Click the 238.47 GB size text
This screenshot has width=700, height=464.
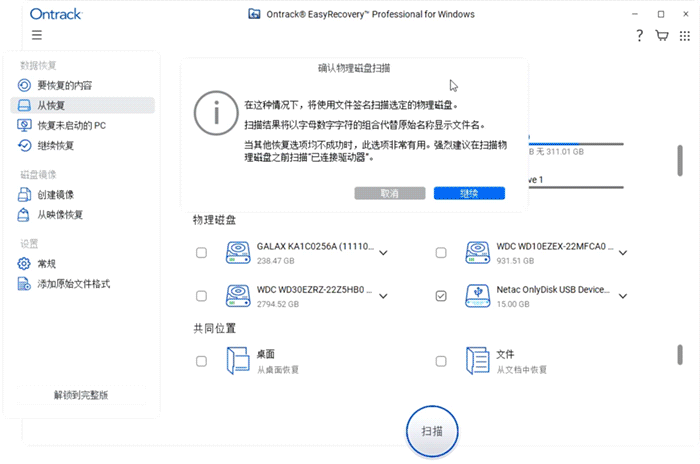(275, 261)
